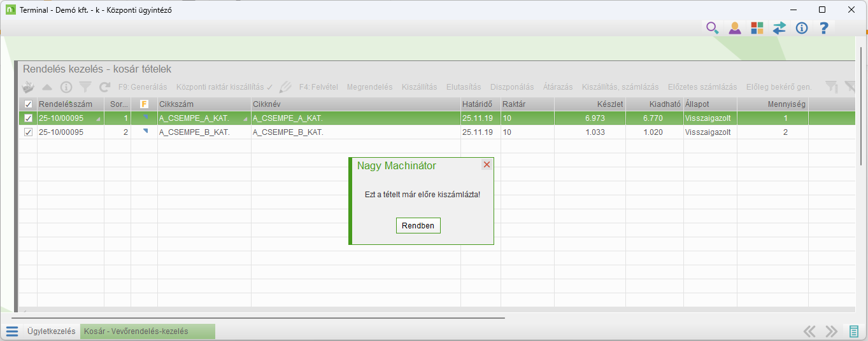Select the Készlet cell showing 1.033

point(590,132)
